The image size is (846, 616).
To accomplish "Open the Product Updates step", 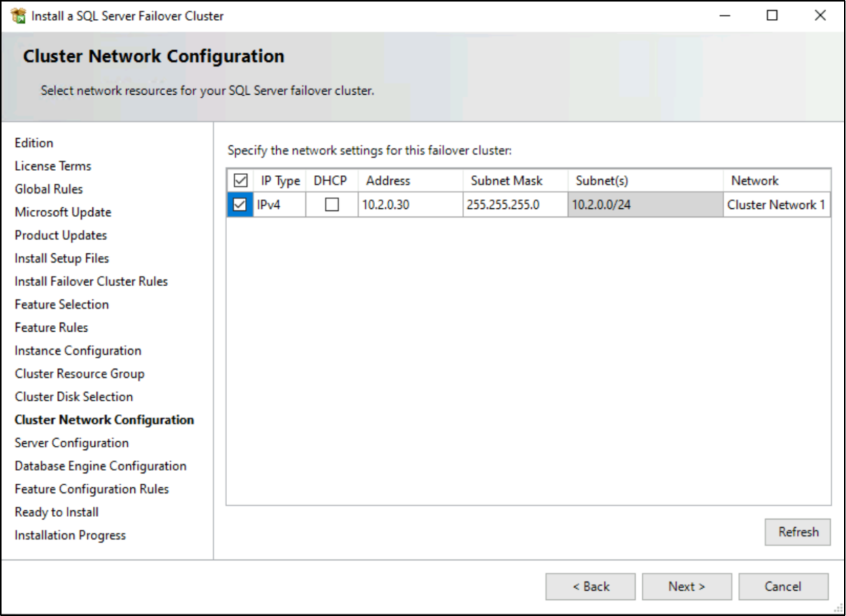I will tap(61, 235).
